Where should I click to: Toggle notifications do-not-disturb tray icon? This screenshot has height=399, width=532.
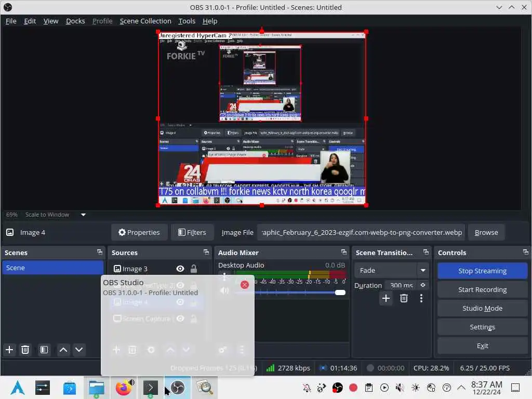pos(307,388)
